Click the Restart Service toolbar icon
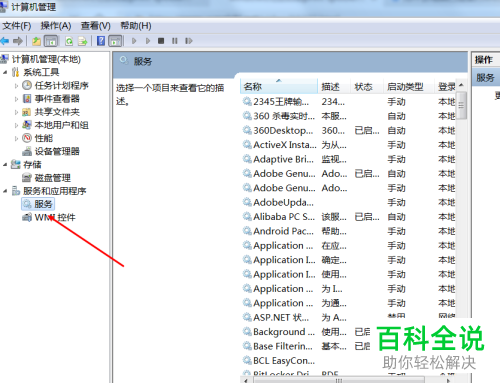Image resolution: width=500 pixels, height=383 pixels. (189, 41)
